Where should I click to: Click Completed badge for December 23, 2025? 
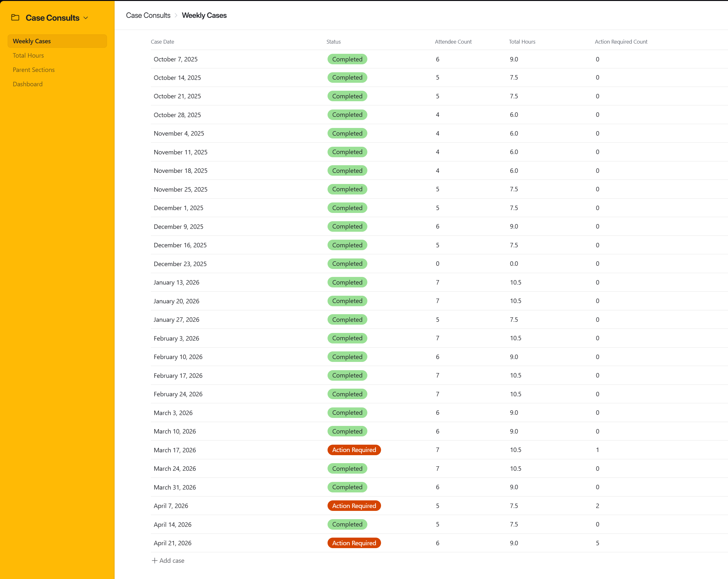(348, 264)
